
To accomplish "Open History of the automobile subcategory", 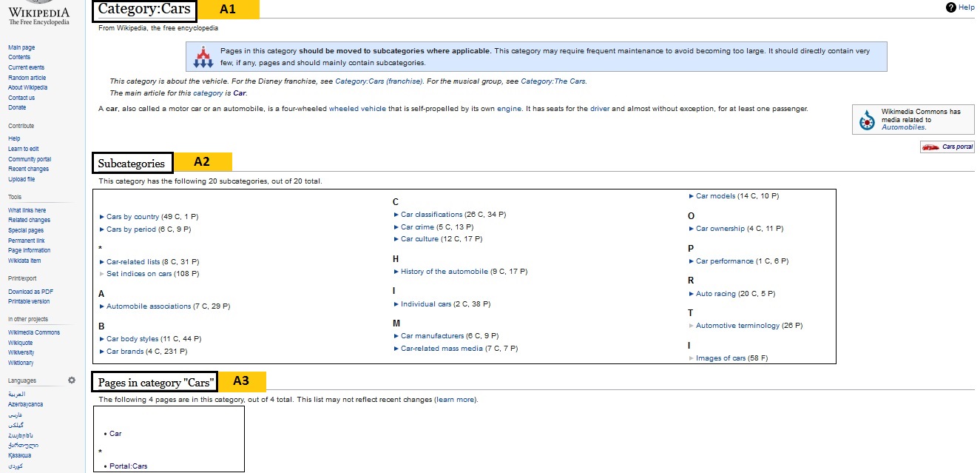I will pyautogui.click(x=445, y=272).
